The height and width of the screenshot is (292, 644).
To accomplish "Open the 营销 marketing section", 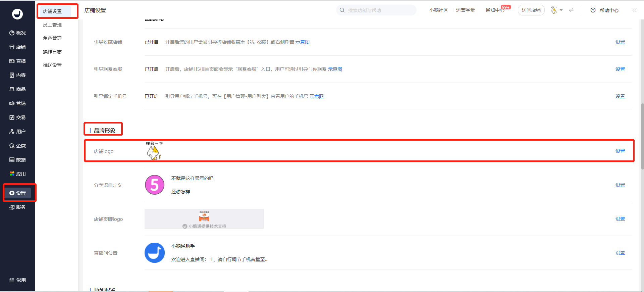I will 17,103.
